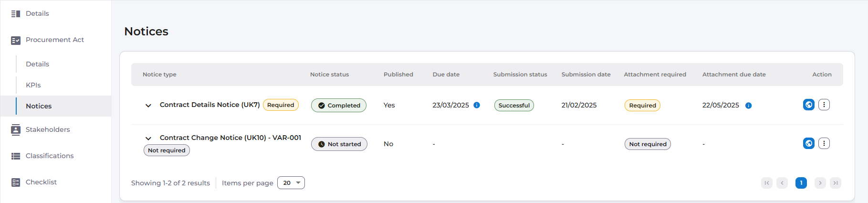Click the Stakeholders sidebar icon
This screenshot has width=868, height=203.
16,130
